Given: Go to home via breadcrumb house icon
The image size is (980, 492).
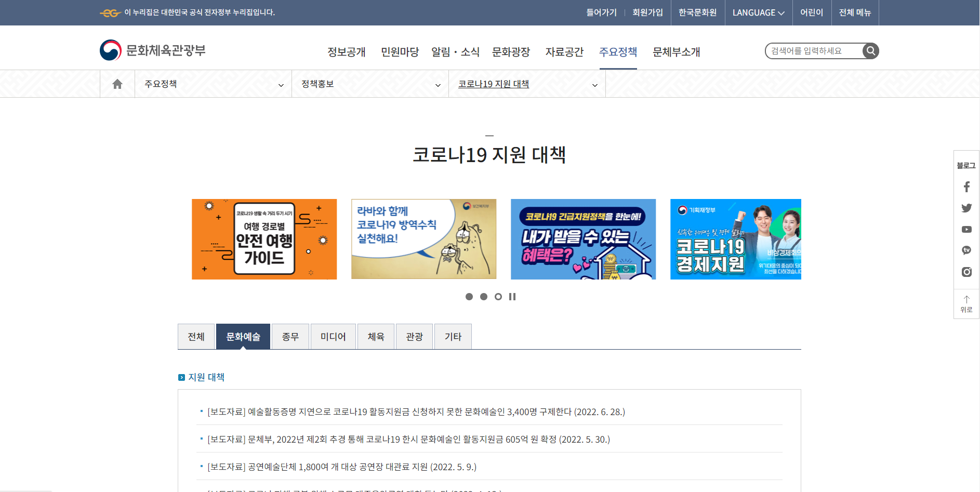Looking at the screenshot, I should click(117, 84).
